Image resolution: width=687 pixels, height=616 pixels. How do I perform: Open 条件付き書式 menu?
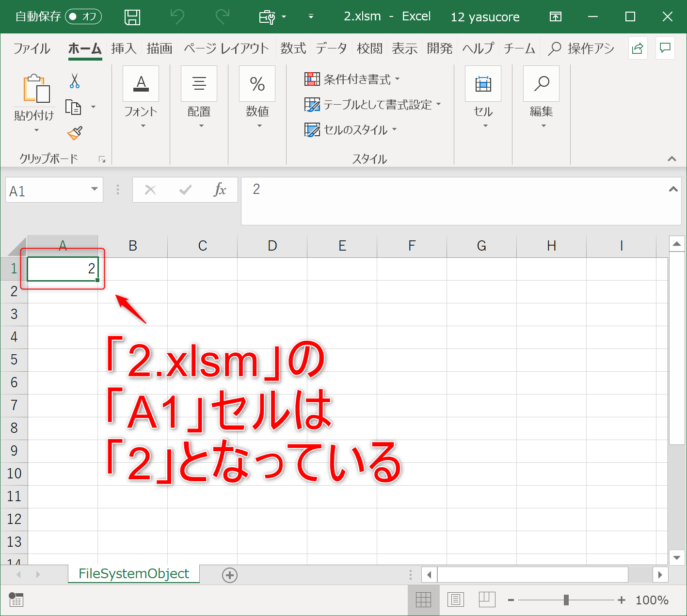pos(352,79)
